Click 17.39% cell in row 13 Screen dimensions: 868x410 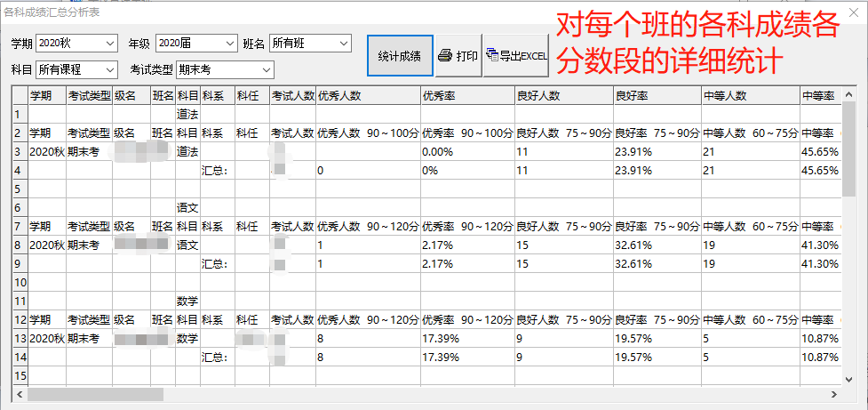coord(467,339)
